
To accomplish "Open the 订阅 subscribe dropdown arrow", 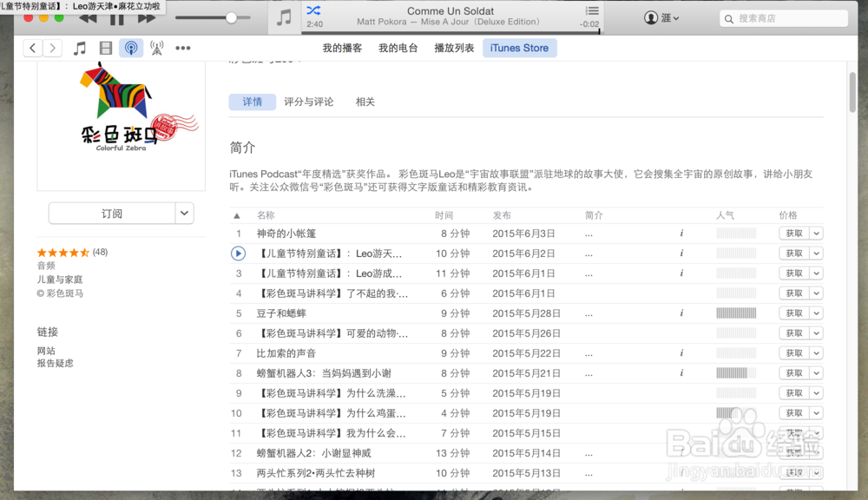I will [x=184, y=213].
